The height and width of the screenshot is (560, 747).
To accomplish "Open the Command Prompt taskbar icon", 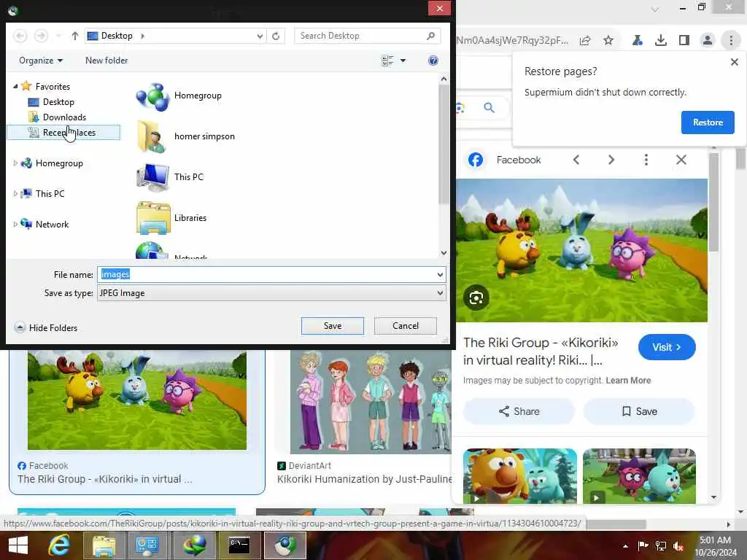I will 239,545.
